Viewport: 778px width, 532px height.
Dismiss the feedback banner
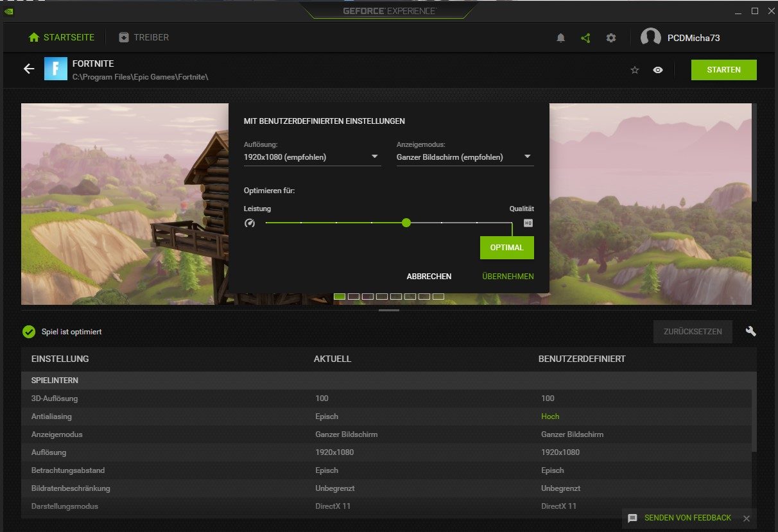746,518
